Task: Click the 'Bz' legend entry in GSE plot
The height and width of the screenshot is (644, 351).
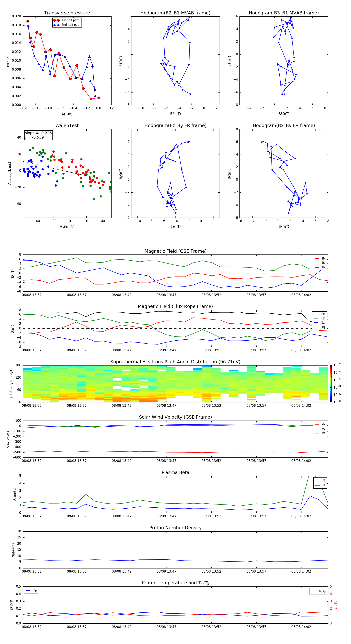Action: pyautogui.click(x=320, y=267)
